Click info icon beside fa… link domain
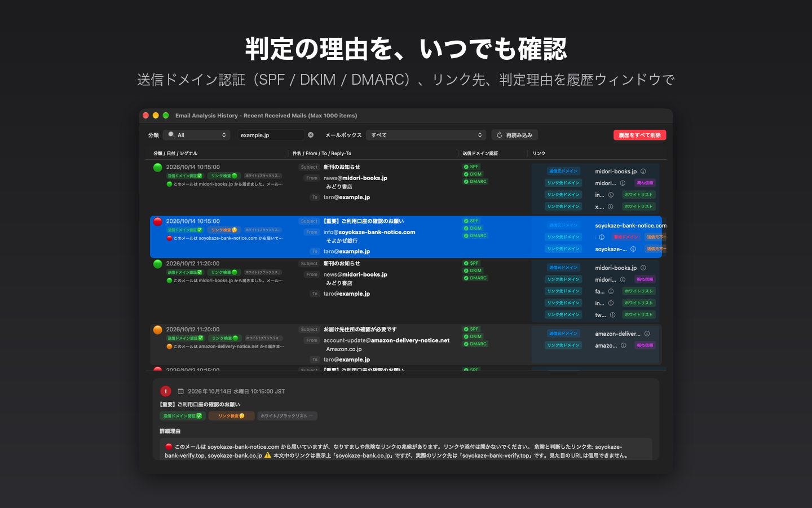The image size is (812, 508). click(x=611, y=291)
